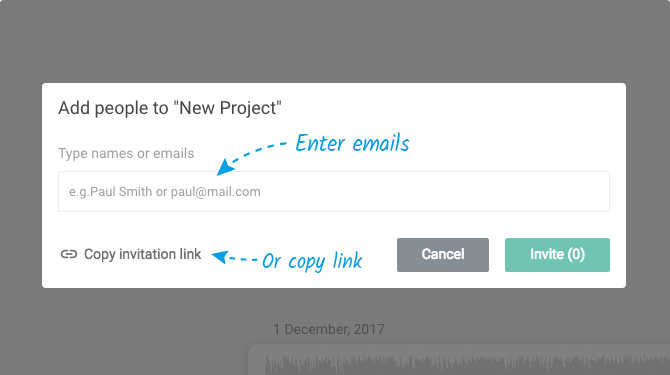Click the blue "Or copy link" annotation
This screenshot has width=670, height=375.
(312, 261)
